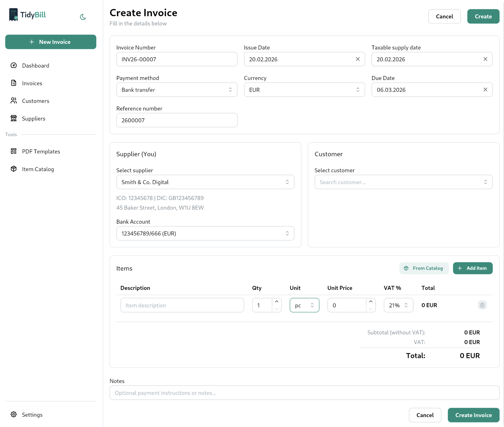Go to Dashboard in the sidebar
The width and height of the screenshot is (504, 427).
tap(36, 66)
